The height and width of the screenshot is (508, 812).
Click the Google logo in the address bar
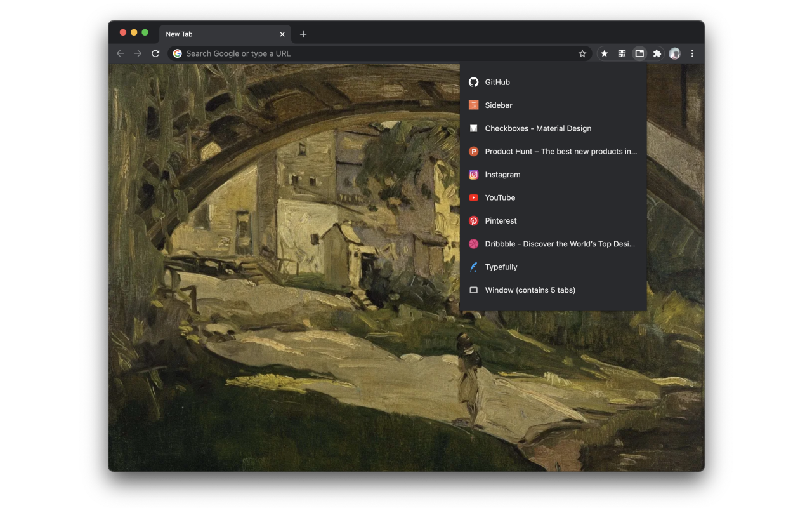point(178,54)
